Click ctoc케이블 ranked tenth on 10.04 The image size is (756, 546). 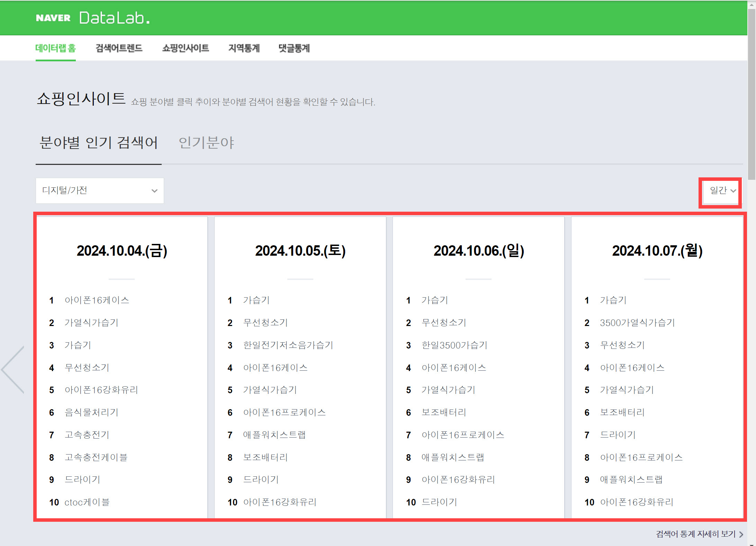pos(87,502)
